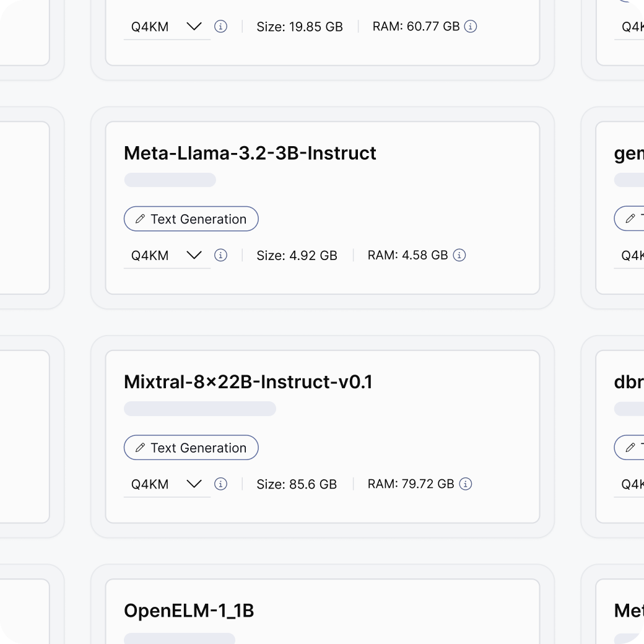Open the Mixtral-8×22B-Instruct-v0.1 model title

[248, 382]
